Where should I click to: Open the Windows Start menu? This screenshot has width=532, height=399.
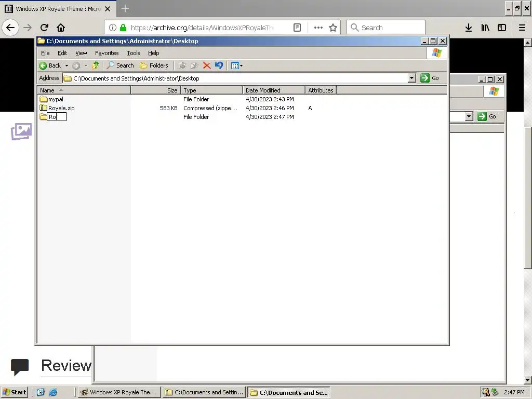pyautogui.click(x=14, y=392)
